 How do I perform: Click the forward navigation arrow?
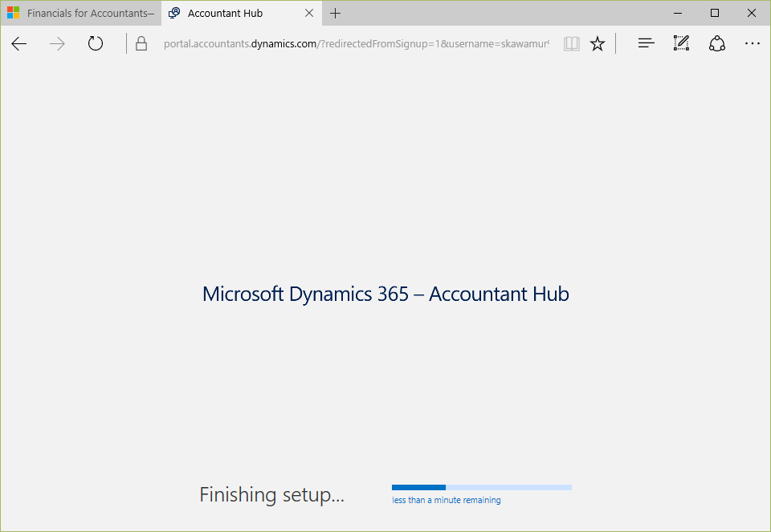pos(57,43)
